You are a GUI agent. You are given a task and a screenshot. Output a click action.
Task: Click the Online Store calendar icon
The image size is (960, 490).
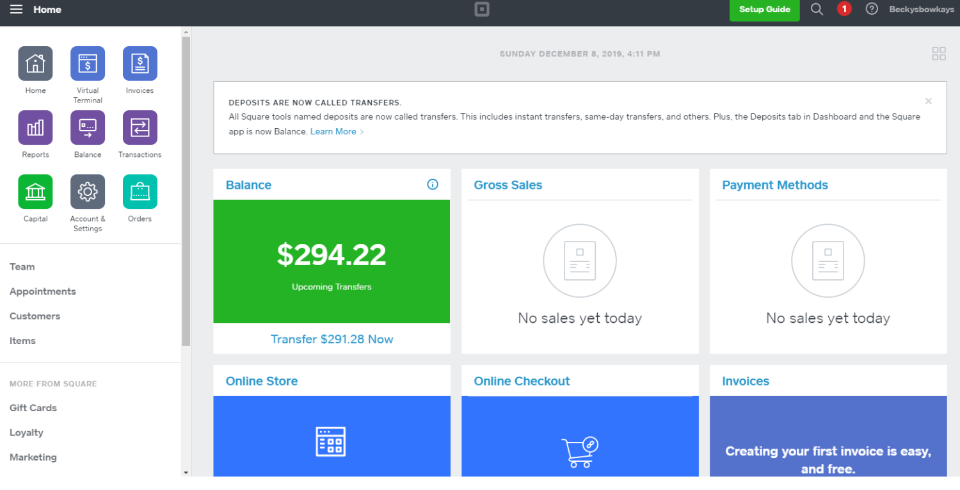tap(331, 442)
